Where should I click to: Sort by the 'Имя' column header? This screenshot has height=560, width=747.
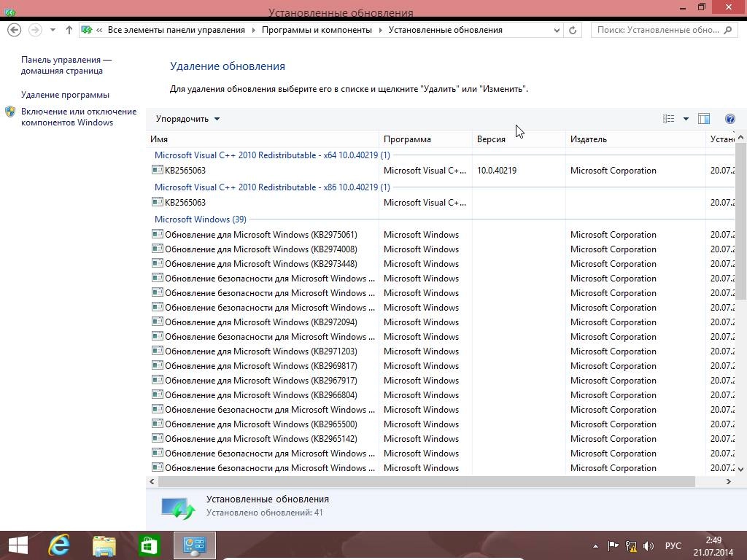click(x=263, y=139)
